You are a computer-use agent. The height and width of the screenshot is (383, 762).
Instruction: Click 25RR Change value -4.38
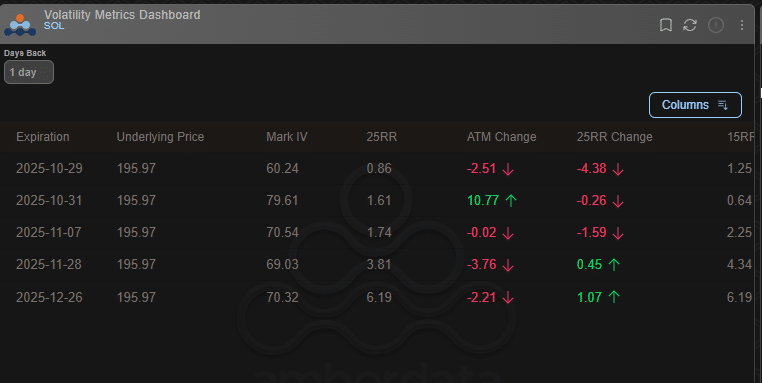(591, 169)
